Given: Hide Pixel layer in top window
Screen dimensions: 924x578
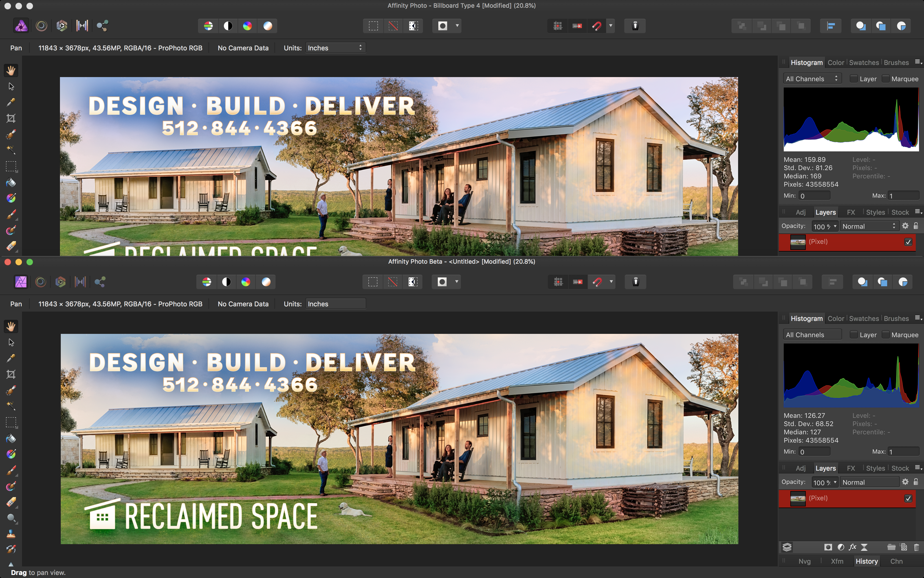Looking at the screenshot, I should click(x=908, y=242).
